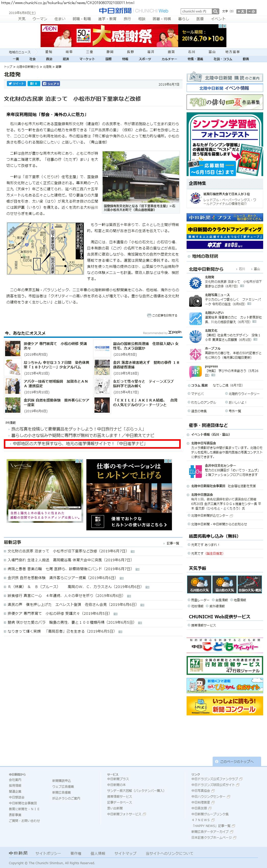
Task: Click the search magnifier icon
Action: coord(215,11)
